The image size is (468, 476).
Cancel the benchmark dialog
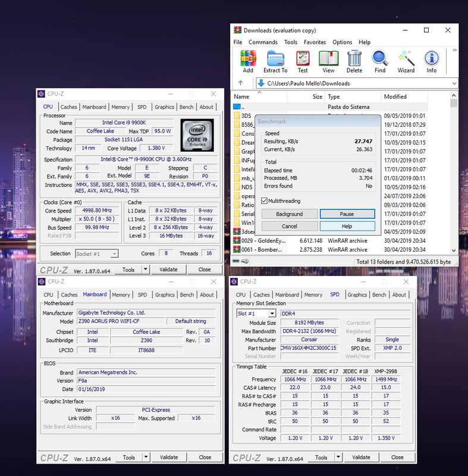[290, 226]
